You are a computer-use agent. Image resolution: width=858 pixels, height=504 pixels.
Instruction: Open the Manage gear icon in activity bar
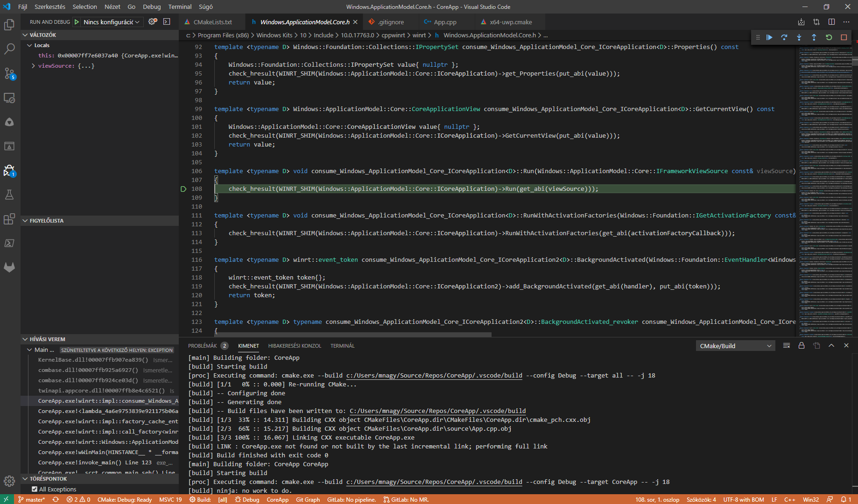9,481
